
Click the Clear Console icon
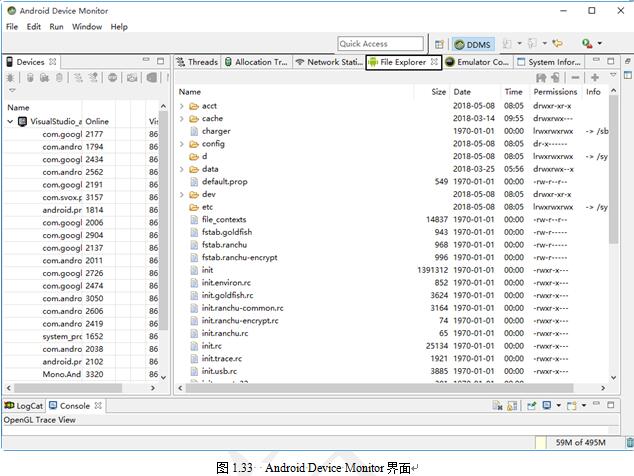click(x=497, y=406)
